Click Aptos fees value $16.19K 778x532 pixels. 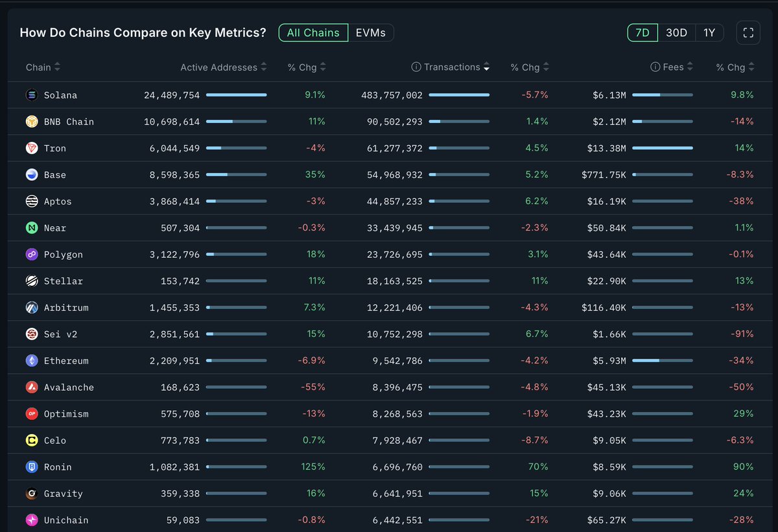click(x=606, y=202)
